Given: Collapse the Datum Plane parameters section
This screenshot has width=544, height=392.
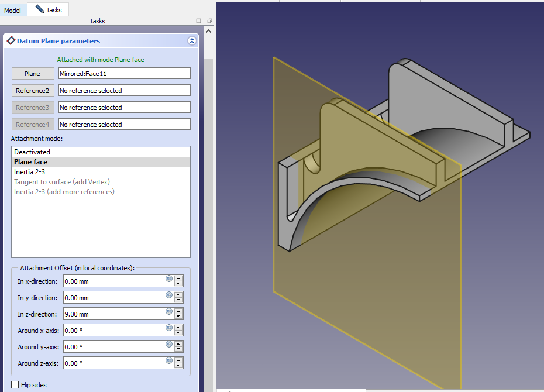Looking at the screenshot, I should (x=191, y=41).
